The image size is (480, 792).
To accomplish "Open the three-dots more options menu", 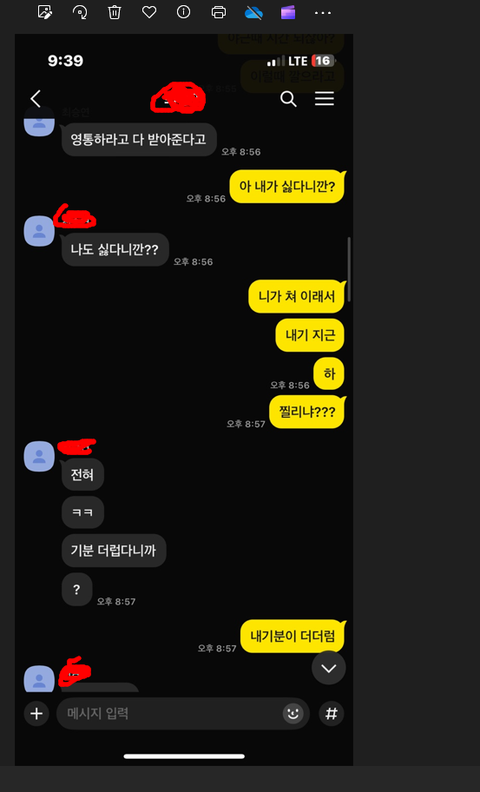I will tap(322, 13).
